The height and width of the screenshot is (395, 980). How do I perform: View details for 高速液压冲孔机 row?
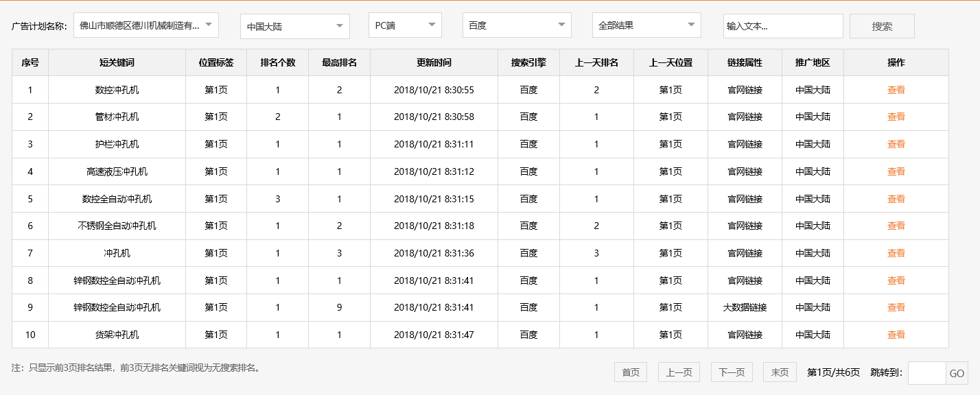[896, 171]
